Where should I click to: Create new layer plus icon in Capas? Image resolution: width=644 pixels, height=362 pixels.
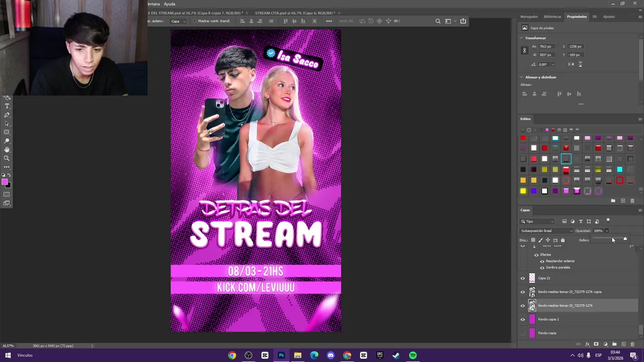(623, 344)
